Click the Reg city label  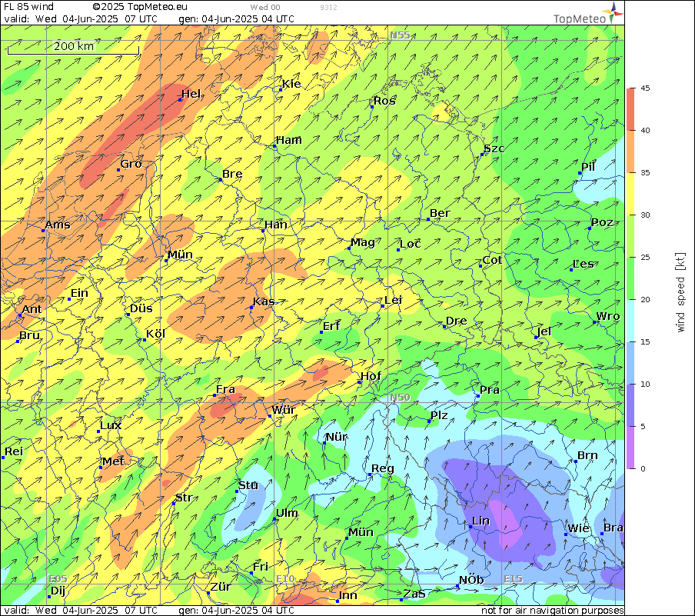pyautogui.click(x=383, y=469)
